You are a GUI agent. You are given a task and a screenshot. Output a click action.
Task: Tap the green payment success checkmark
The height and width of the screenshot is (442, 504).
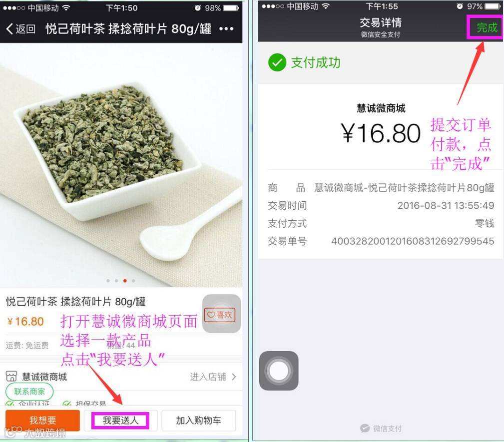click(x=277, y=62)
